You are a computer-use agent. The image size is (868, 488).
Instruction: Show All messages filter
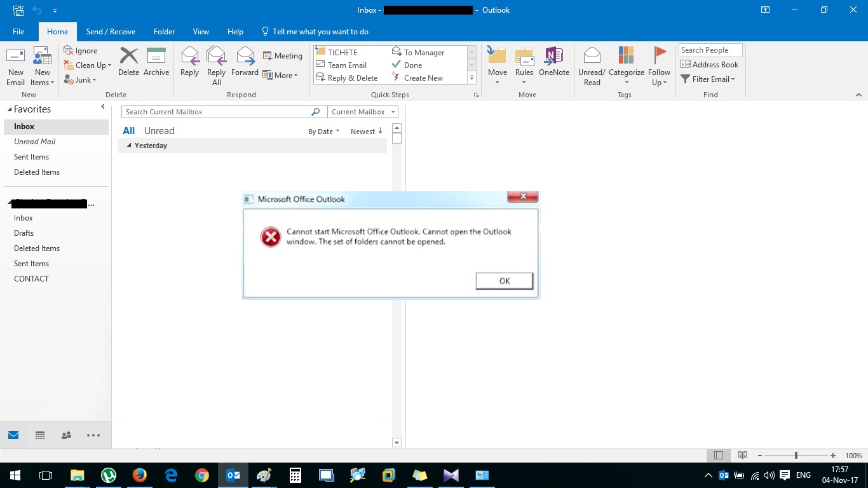(128, 131)
